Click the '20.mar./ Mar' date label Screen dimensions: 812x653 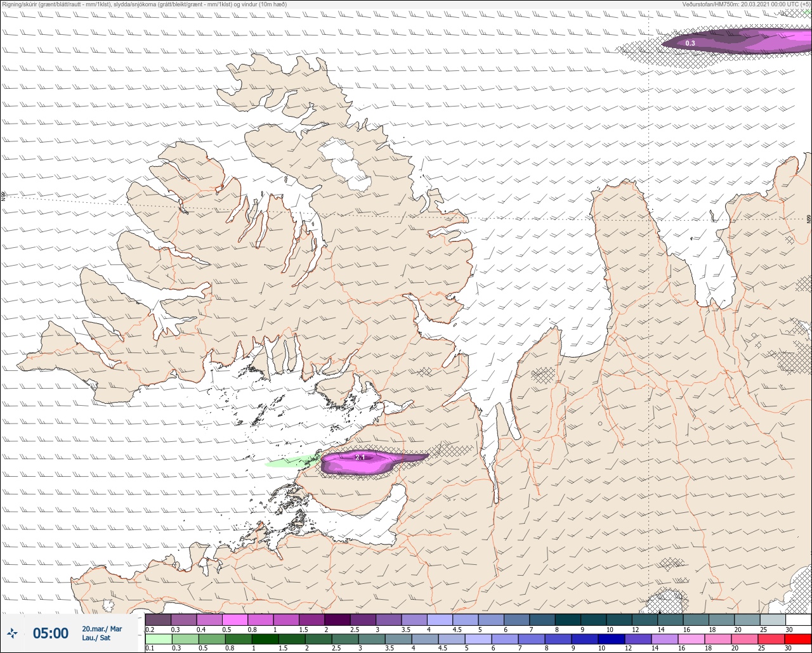(101, 629)
